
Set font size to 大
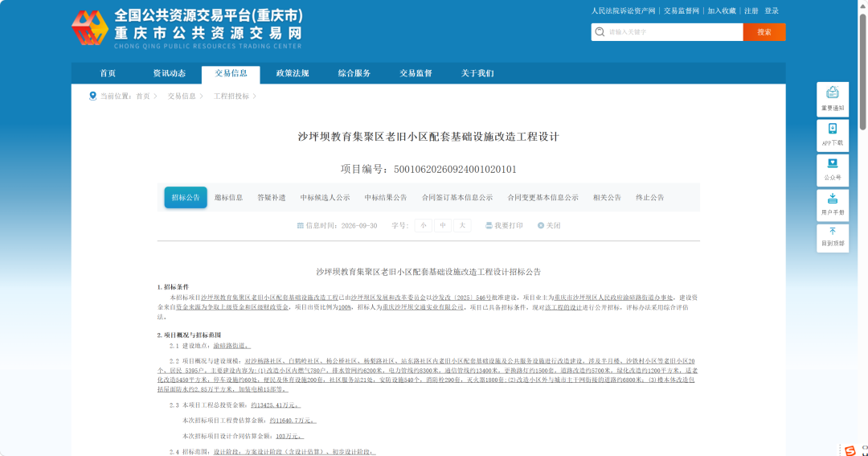[x=462, y=225]
